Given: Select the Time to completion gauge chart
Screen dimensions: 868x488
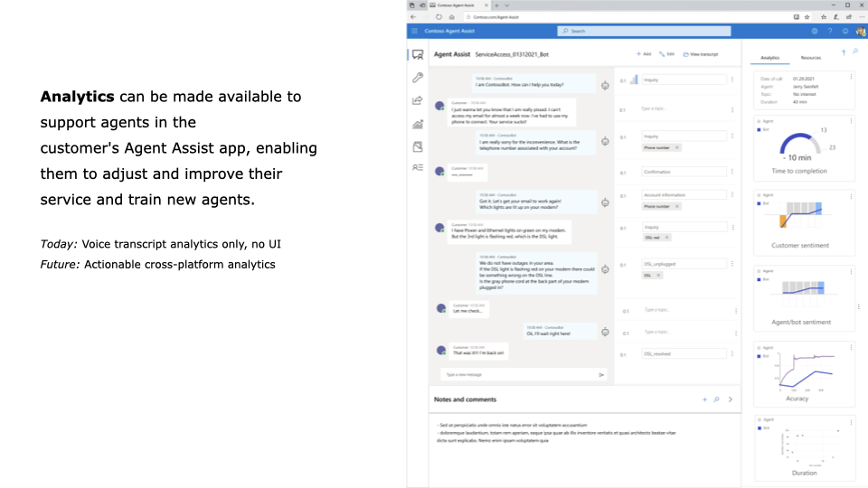Looking at the screenshot, I should click(x=800, y=145).
